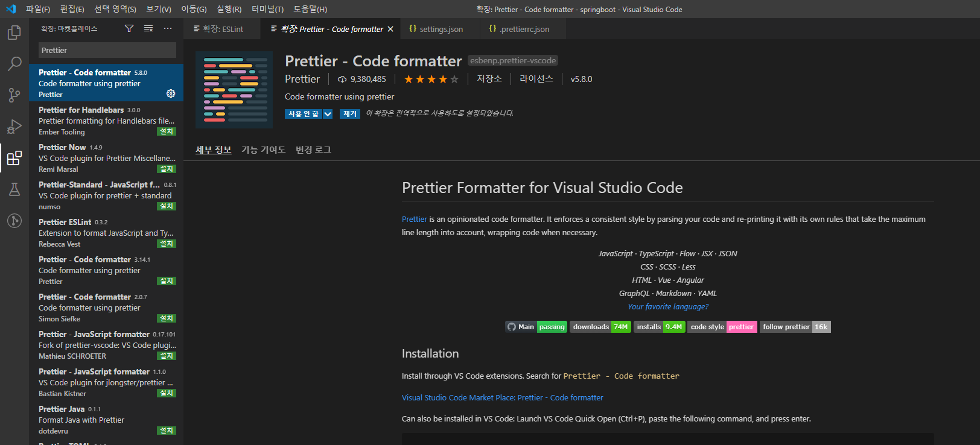
Task: Switch to the 변경 로그 changelog tab
Action: [313, 150]
